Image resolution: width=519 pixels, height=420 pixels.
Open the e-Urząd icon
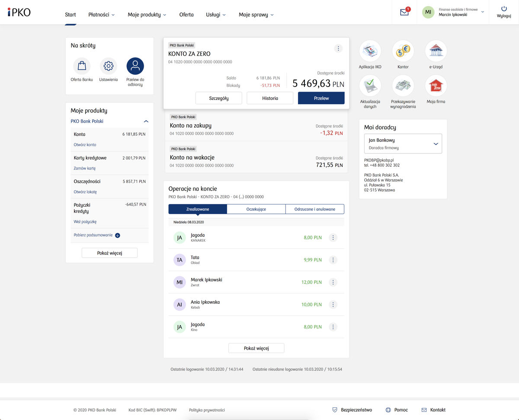point(436,51)
